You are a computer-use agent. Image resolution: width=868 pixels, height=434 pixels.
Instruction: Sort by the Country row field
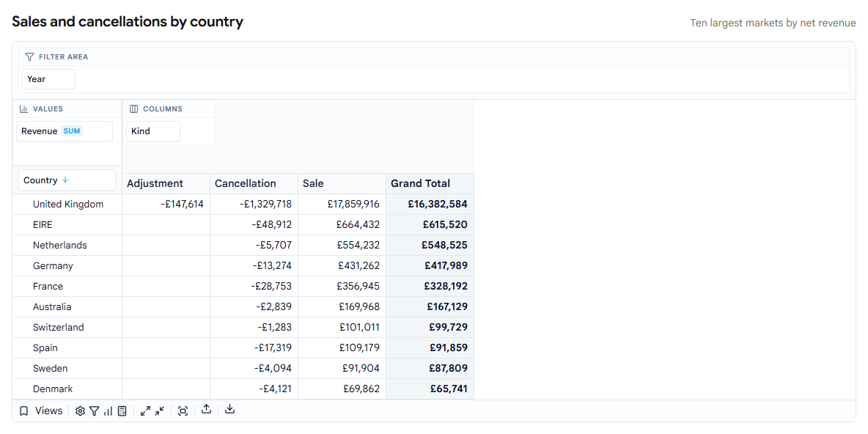point(67,180)
